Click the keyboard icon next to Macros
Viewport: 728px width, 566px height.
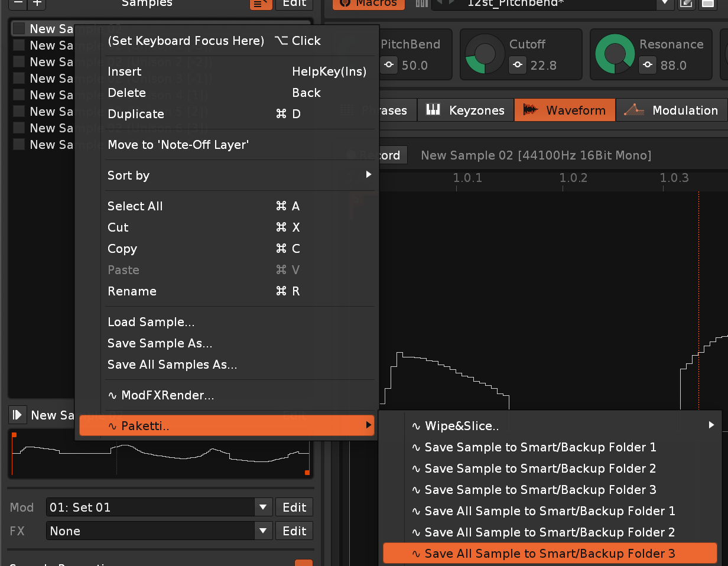pyautogui.click(x=421, y=4)
